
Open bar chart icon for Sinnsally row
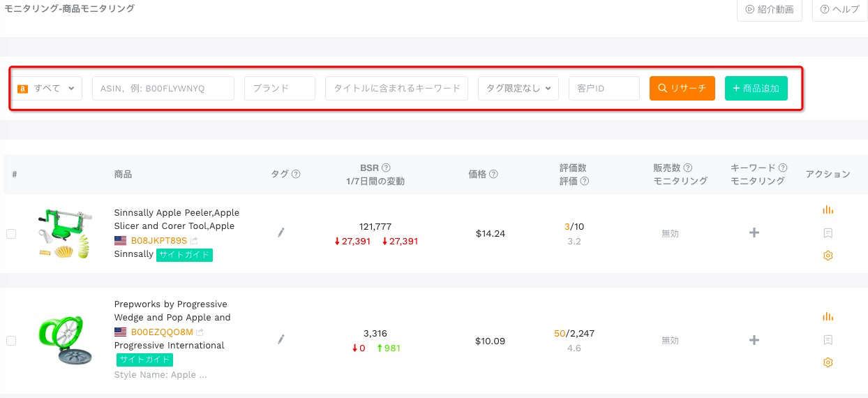point(828,209)
